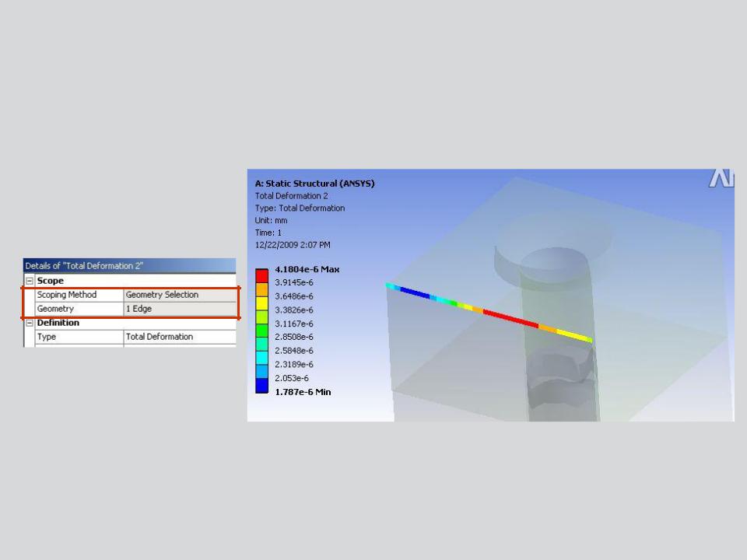
Task: Click the red segment of the colored edge
Action: click(510, 319)
